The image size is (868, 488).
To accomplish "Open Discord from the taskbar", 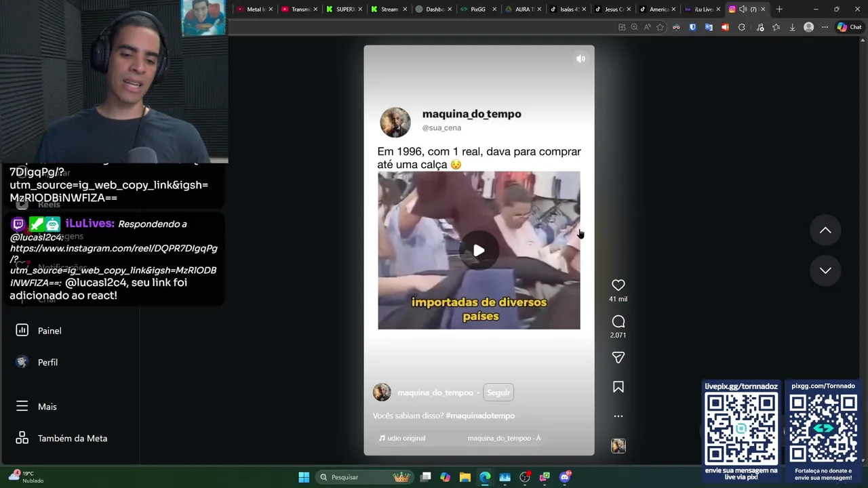I will 565,477.
